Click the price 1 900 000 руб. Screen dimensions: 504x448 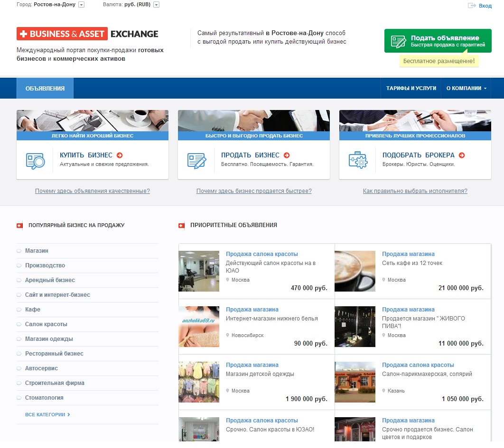pyautogui.click(x=306, y=399)
